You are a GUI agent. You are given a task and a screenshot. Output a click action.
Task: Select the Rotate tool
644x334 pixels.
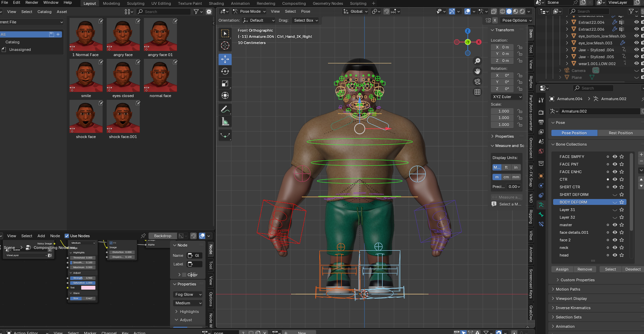point(225,71)
